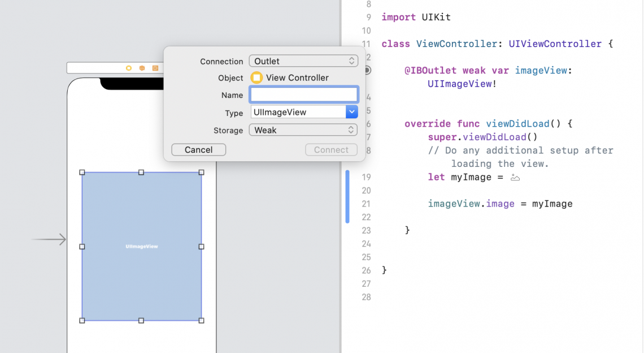644x353 pixels.
Task: Expand the Type combo box arrow
Action: point(351,112)
